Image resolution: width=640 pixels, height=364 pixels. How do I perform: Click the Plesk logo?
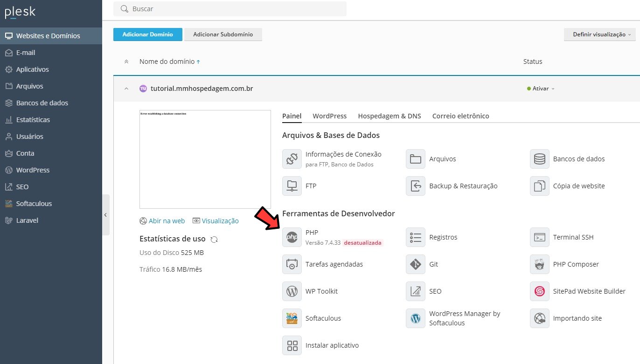[20, 13]
